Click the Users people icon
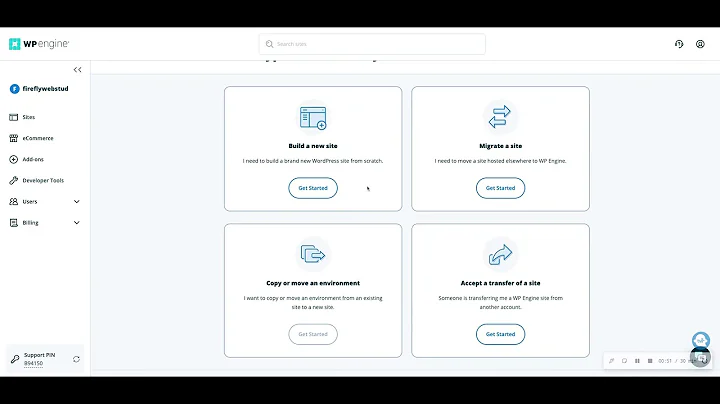 (14, 202)
